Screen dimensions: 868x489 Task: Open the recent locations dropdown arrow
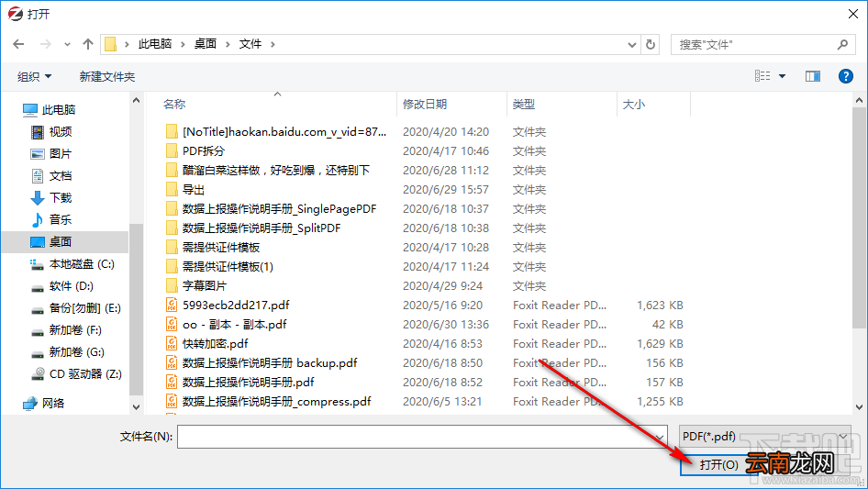(x=67, y=44)
